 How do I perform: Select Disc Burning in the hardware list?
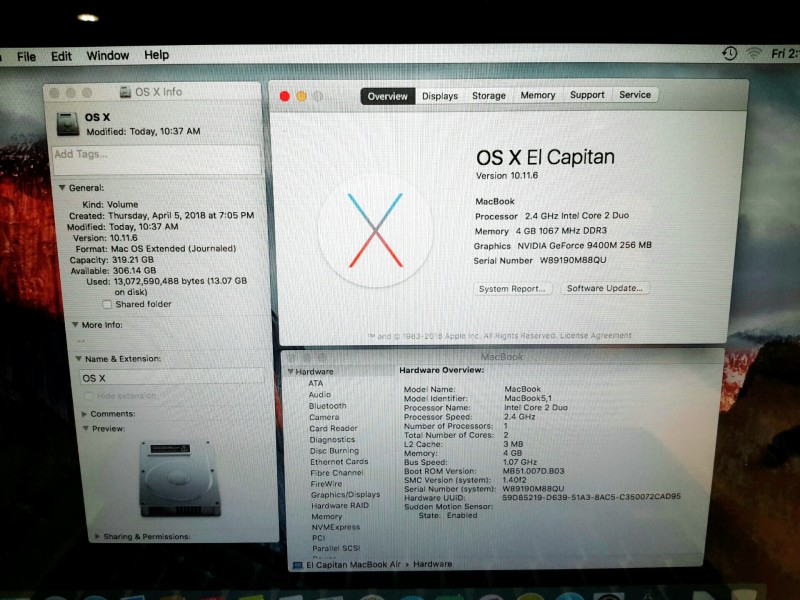point(334,451)
